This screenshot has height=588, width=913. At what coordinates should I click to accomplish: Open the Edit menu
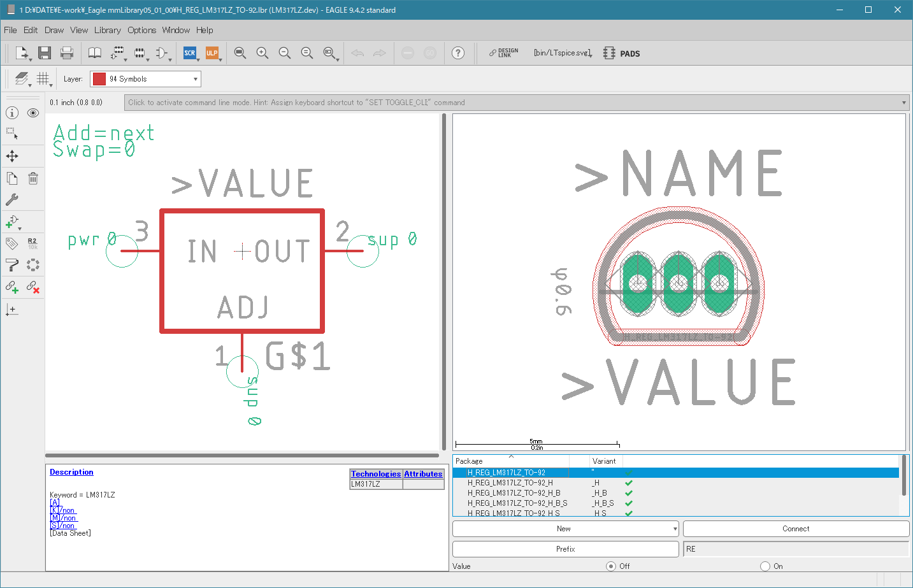[x=31, y=30]
